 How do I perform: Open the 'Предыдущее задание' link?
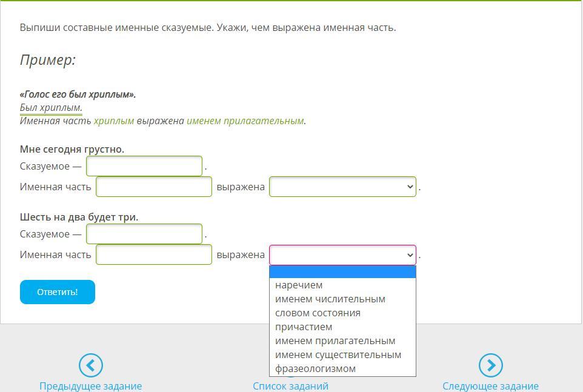click(x=91, y=386)
